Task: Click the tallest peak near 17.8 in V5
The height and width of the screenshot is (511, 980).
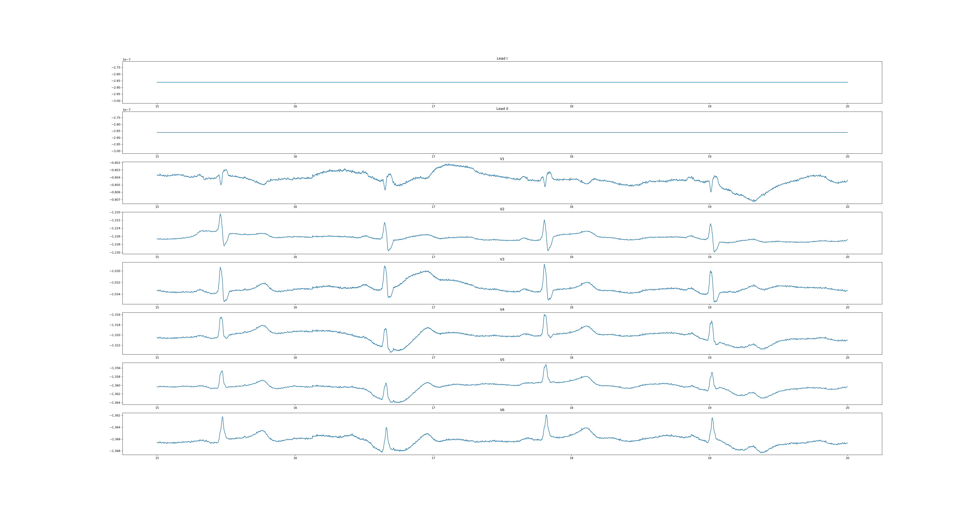Action: (546, 365)
